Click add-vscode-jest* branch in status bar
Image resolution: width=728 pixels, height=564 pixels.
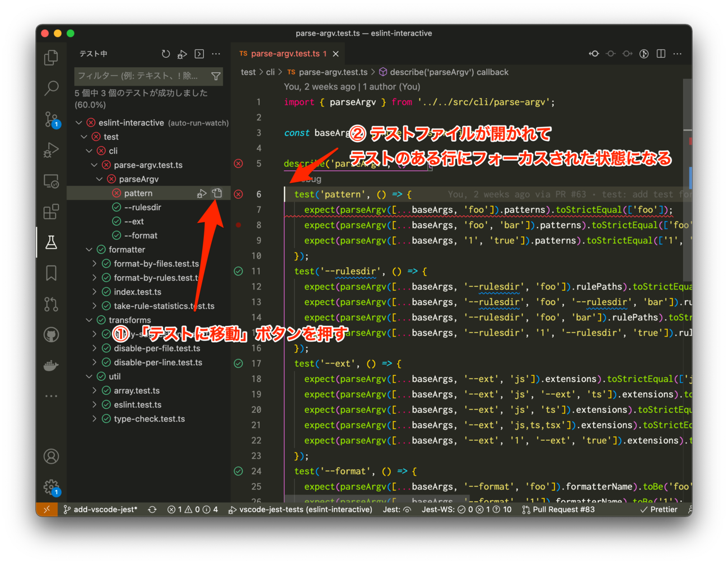pos(100,510)
